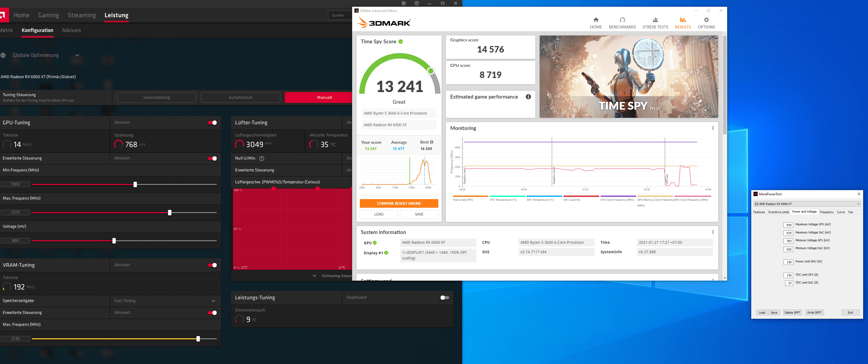Screen dimensions: 868x364
Task: Click Maximum Voltage GFX input field
Action: [788, 225]
